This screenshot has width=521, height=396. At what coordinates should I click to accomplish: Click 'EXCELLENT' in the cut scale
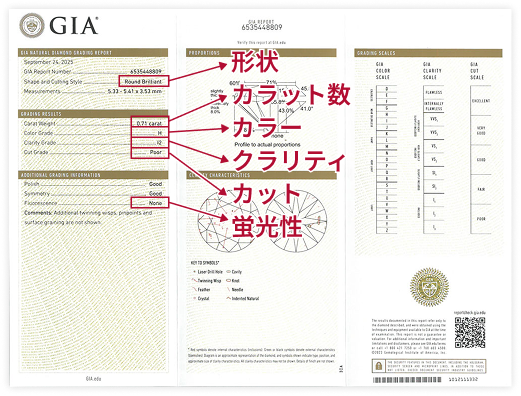pyautogui.click(x=481, y=101)
